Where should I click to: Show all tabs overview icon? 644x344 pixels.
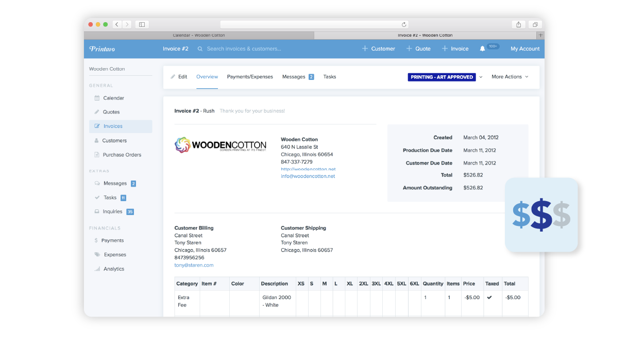pyautogui.click(x=535, y=24)
